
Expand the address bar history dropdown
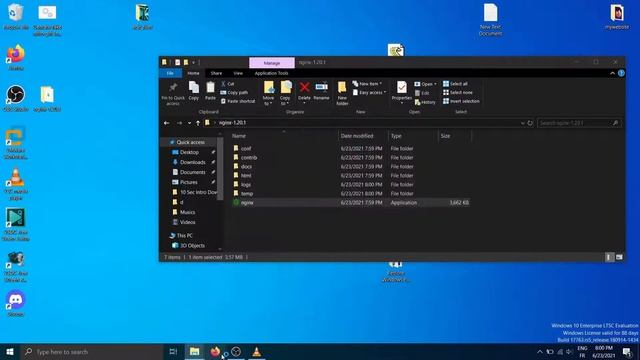click(x=522, y=123)
